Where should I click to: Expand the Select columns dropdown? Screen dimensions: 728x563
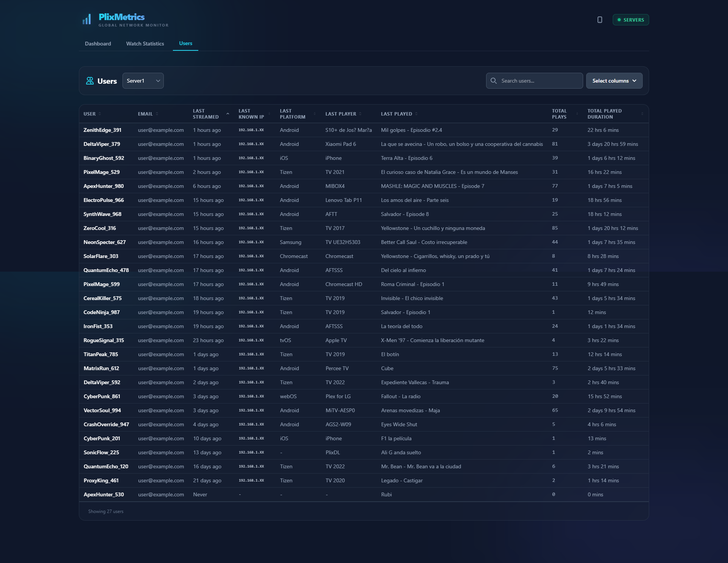pyautogui.click(x=614, y=81)
